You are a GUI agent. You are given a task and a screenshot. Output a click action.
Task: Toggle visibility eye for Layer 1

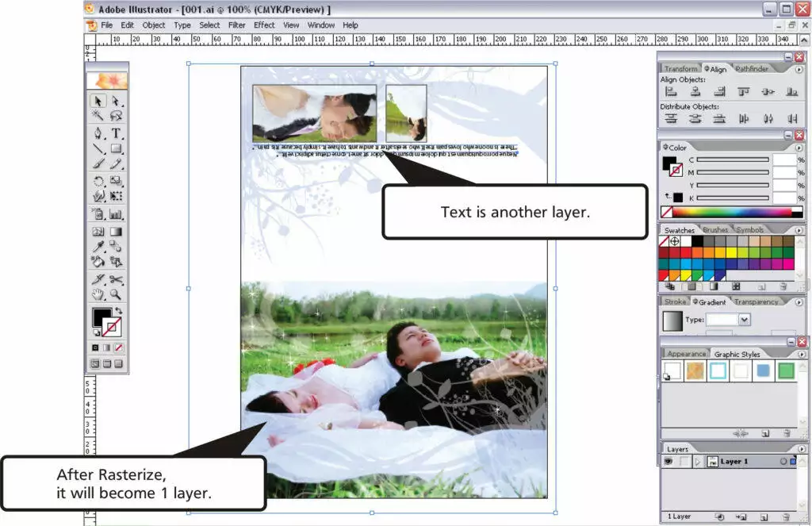pyautogui.click(x=668, y=462)
